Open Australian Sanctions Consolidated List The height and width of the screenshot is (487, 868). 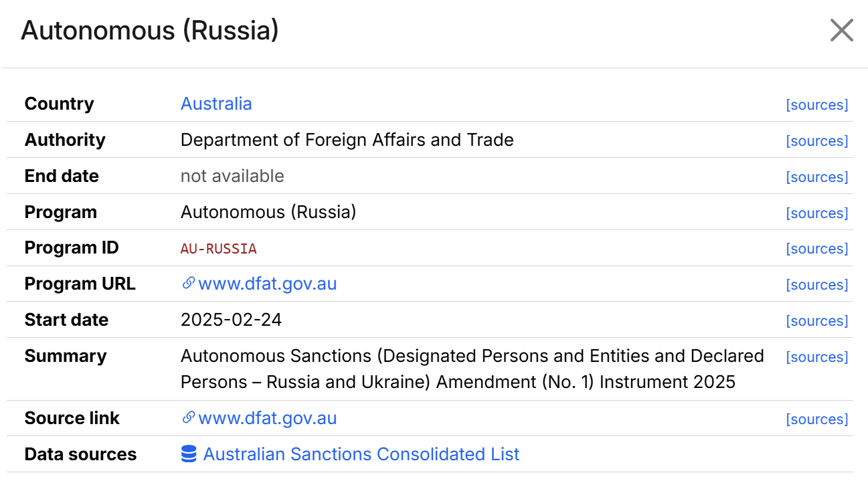coord(361,454)
